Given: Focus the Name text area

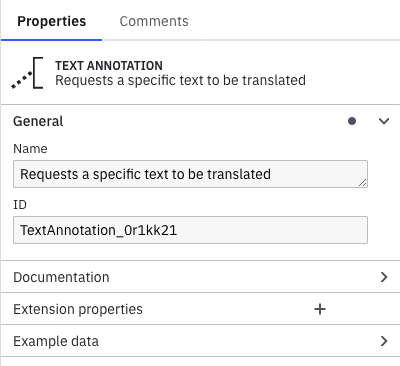Looking at the screenshot, I should click(190, 174).
